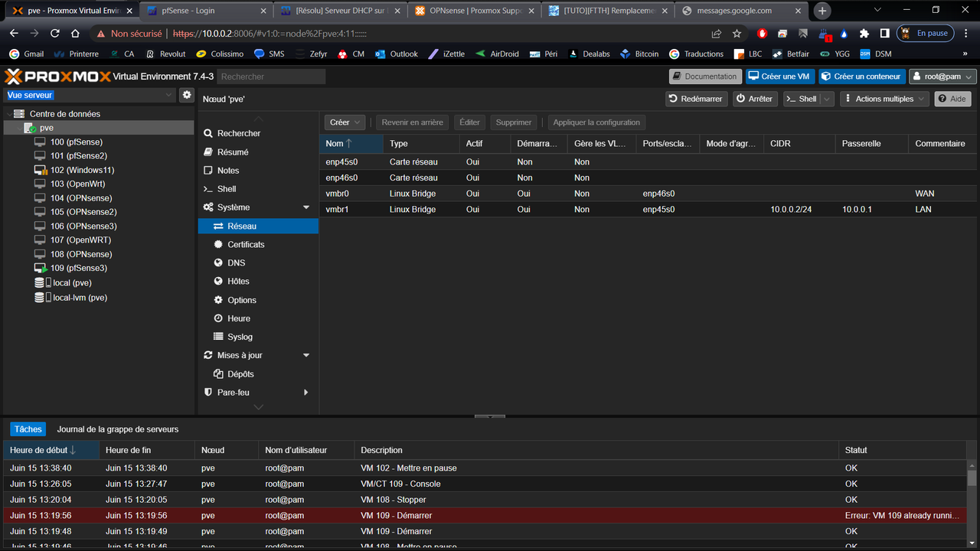The height and width of the screenshot is (551, 980).
Task: Click the browser home icon
Action: click(75, 34)
